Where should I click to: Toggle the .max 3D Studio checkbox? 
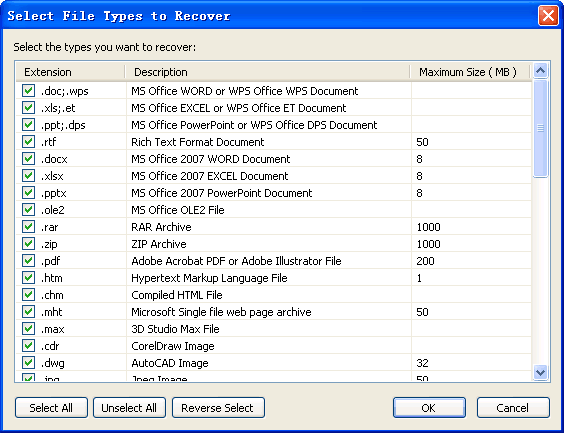click(28, 329)
